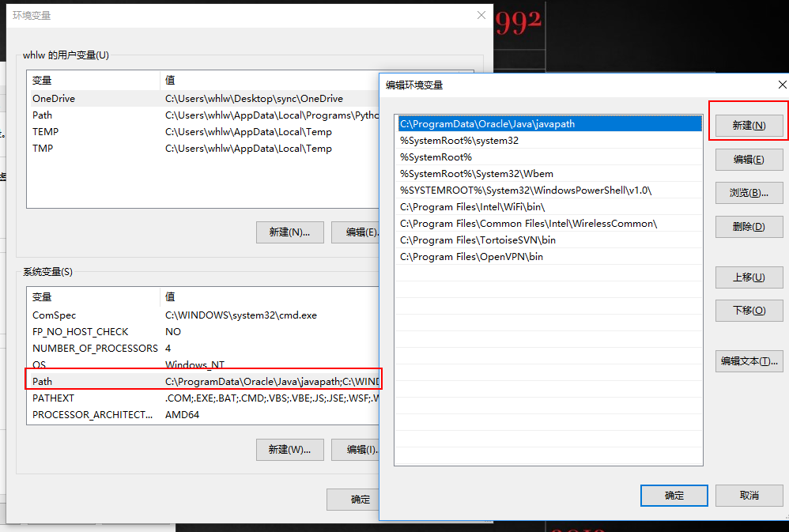Select %SystemRoot%\System32\Wbem entry
Viewport: 789px width, 532px height.
point(549,174)
